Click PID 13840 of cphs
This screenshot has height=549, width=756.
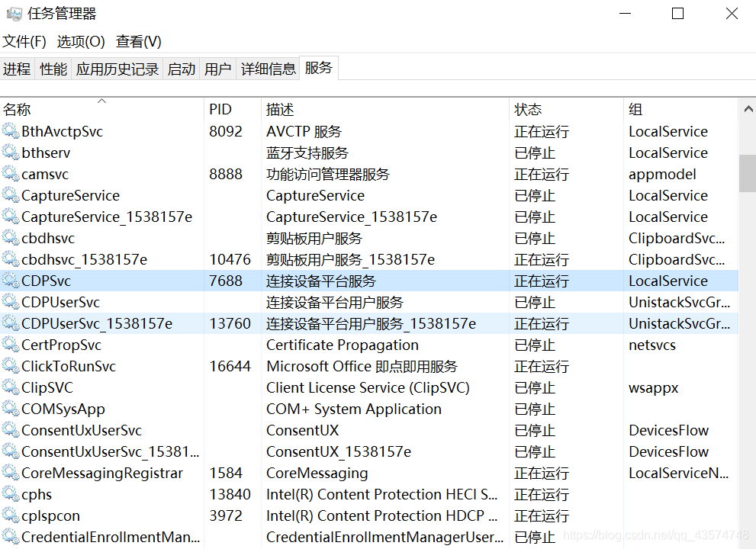(x=230, y=495)
